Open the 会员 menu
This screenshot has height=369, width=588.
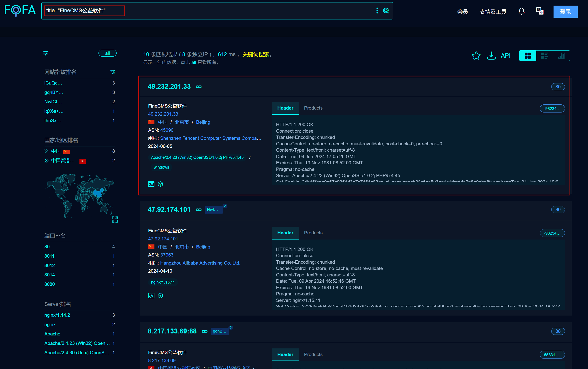point(462,12)
